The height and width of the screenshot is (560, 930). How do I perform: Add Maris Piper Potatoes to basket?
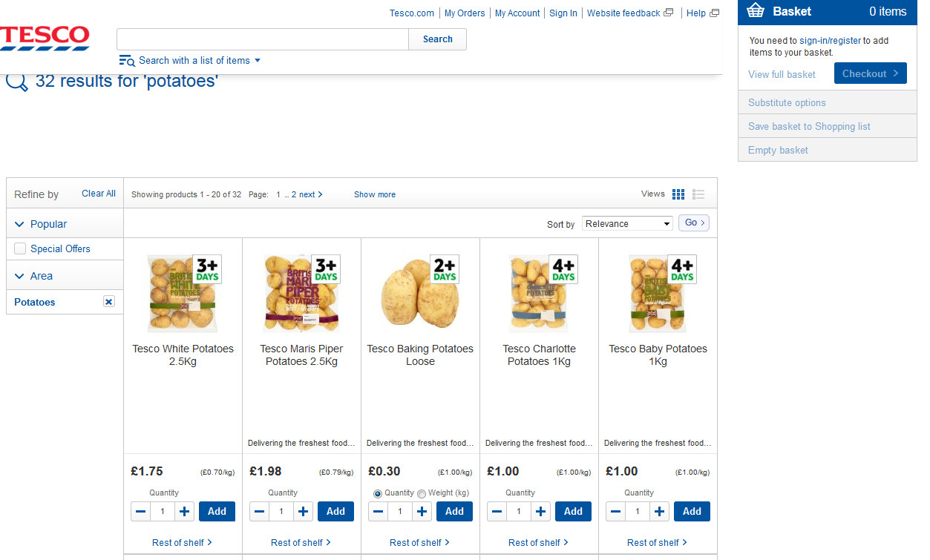pyautogui.click(x=335, y=511)
